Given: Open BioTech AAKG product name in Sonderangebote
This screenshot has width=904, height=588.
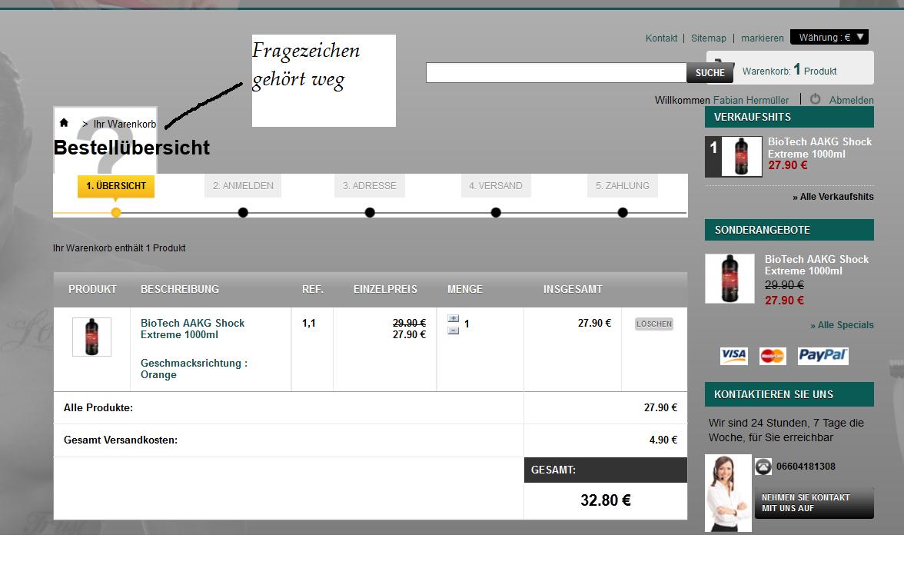Looking at the screenshot, I should 816,265.
